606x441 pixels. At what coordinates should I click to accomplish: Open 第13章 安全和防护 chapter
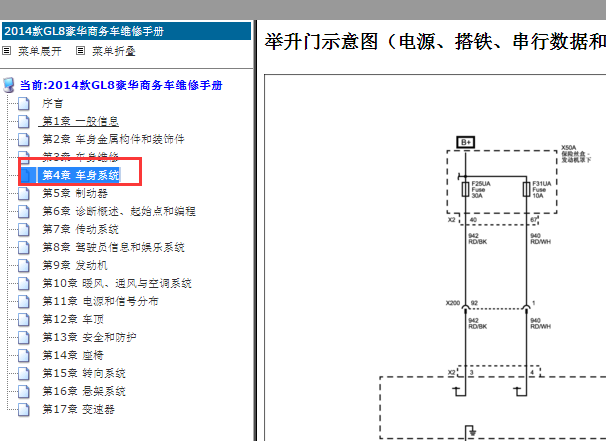coord(89,337)
